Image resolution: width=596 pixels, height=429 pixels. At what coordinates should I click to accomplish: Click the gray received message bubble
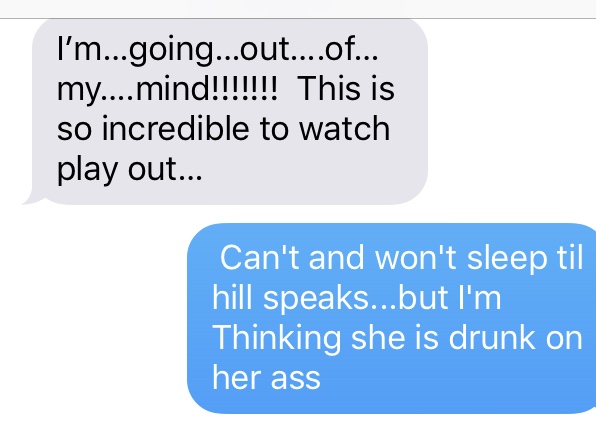(230, 111)
